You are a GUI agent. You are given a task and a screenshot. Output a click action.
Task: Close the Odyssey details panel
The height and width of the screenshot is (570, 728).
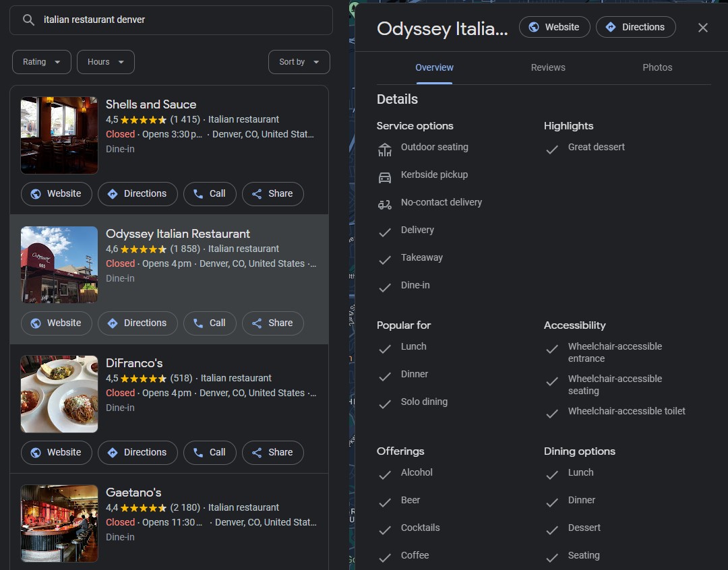(x=703, y=28)
